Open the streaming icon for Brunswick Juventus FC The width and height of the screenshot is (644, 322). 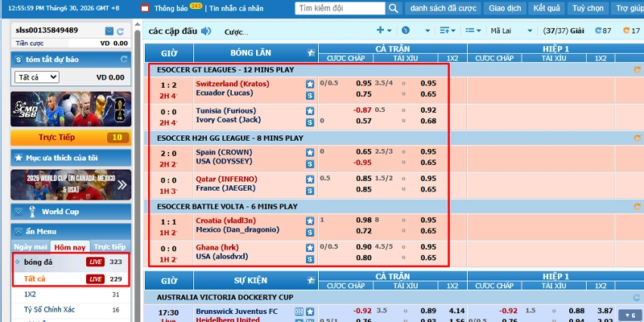click(299, 312)
